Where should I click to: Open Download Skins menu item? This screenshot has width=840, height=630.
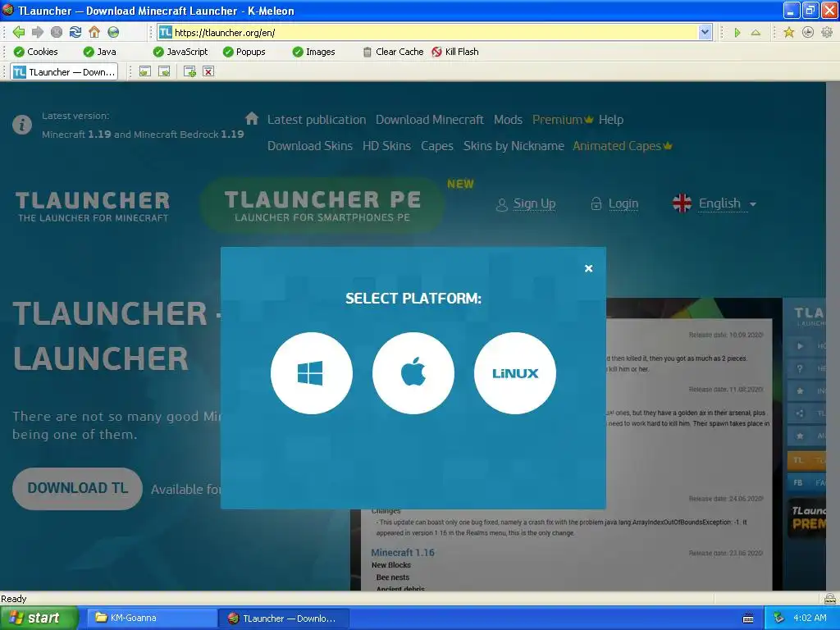(309, 146)
